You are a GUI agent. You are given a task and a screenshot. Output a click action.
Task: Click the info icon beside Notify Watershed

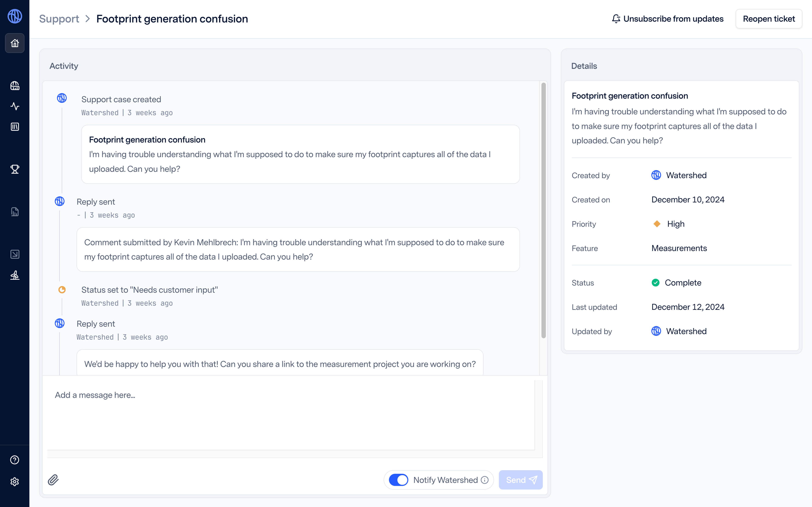coord(485,480)
